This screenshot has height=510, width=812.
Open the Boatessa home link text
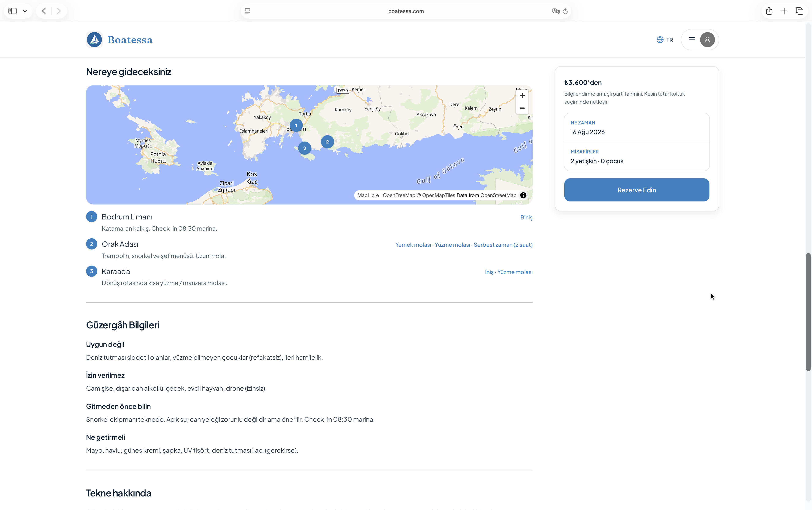point(130,40)
